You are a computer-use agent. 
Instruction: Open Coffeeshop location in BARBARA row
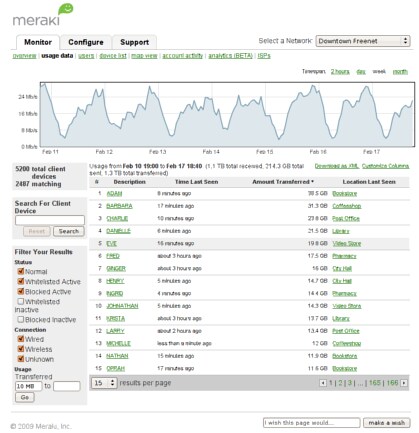tap(347, 206)
